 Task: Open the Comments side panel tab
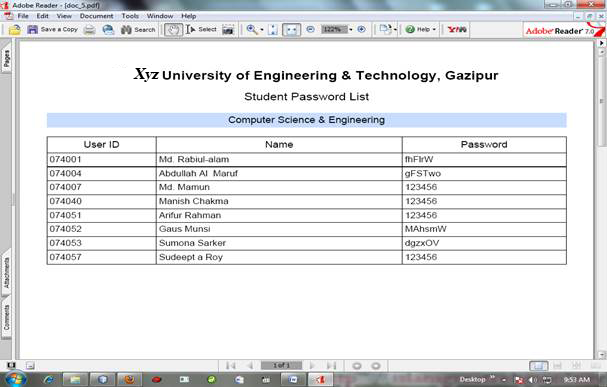(x=6, y=317)
